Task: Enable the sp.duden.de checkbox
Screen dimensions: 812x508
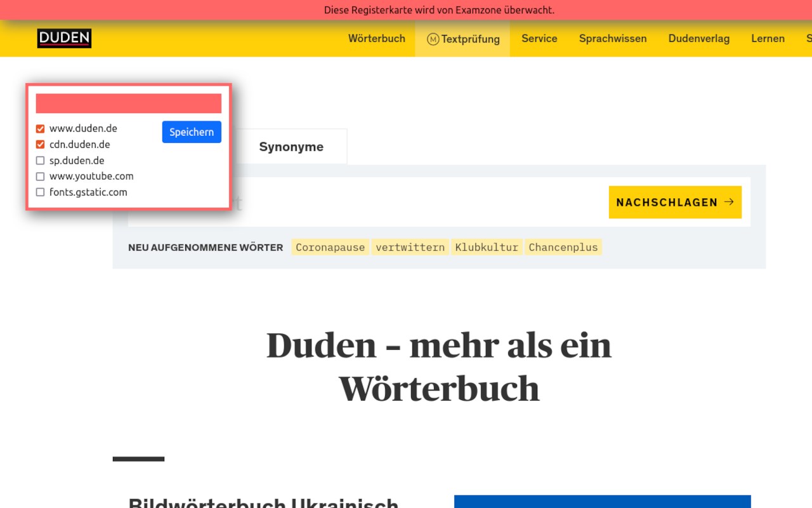Action: coord(41,161)
